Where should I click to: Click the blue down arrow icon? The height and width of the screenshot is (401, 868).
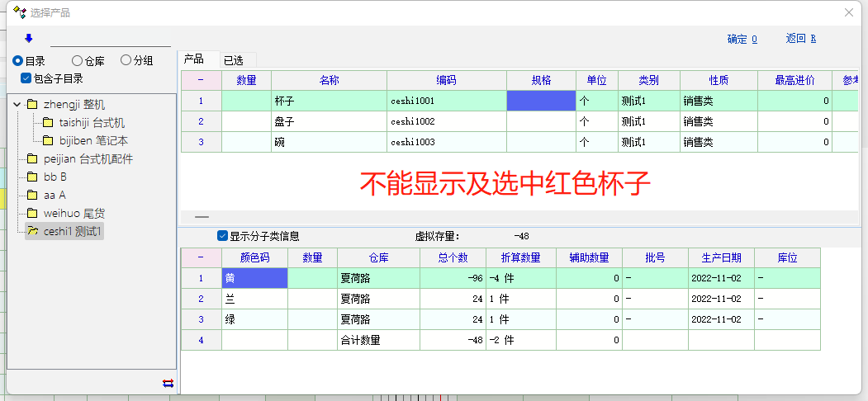coord(29,38)
